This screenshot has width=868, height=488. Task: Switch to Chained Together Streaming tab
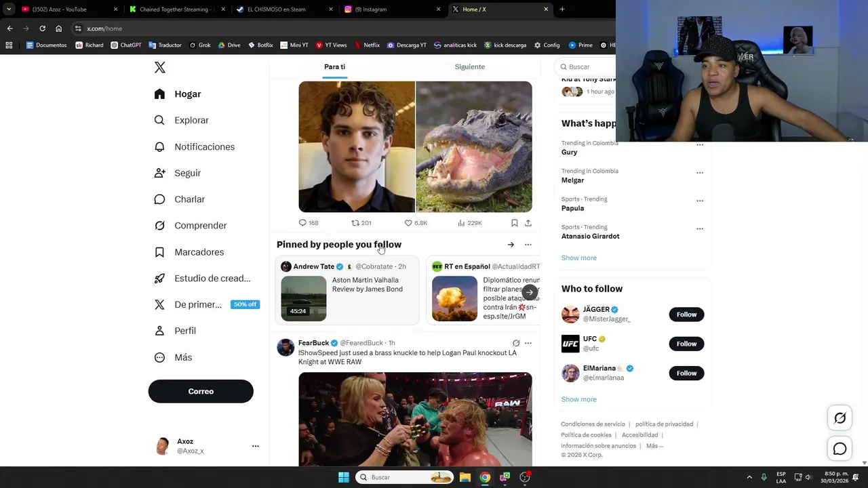(176, 9)
